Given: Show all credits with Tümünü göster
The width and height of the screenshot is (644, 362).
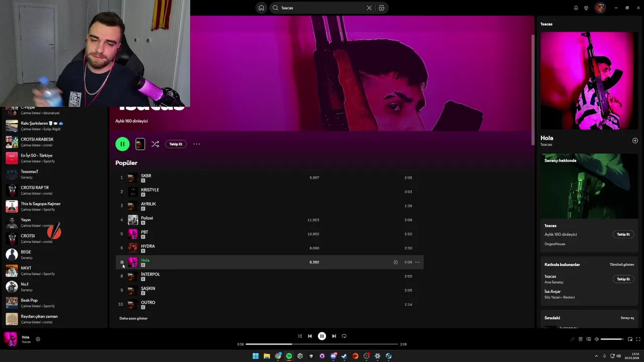Looking at the screenshot, I should pos(622,264).
